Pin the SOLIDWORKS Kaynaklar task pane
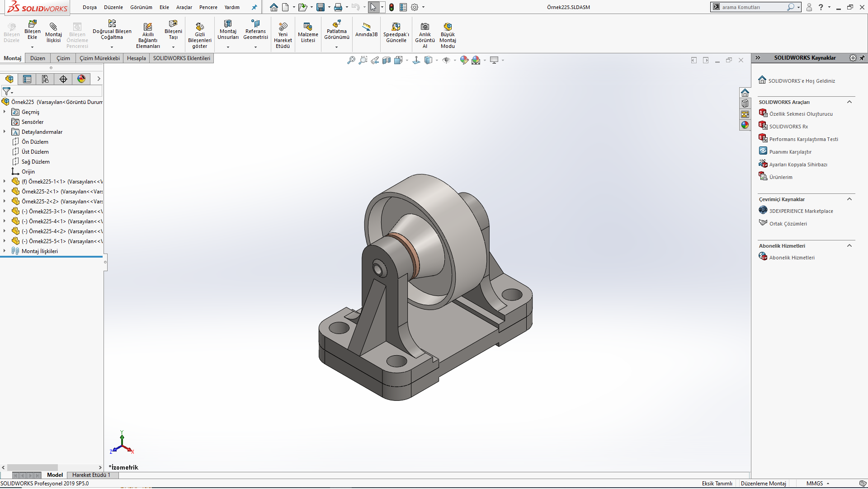868x489 pixels. (x=862, y=58)
